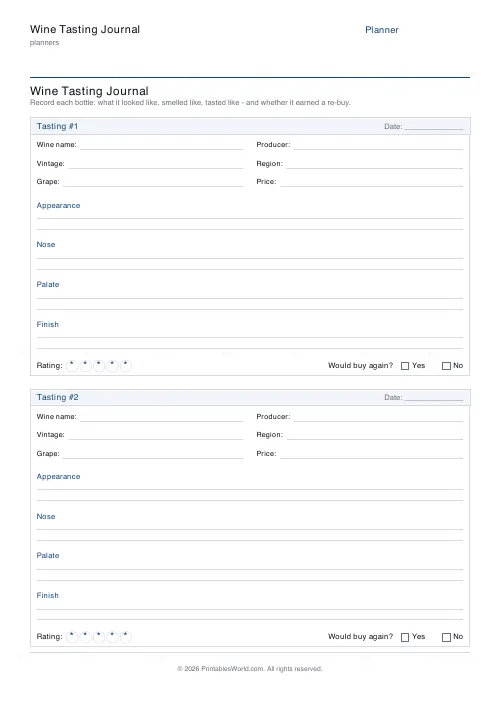This screenshot has width=500, height=708.
Task: Click Region field in Tasting #1
Action: 375,164
